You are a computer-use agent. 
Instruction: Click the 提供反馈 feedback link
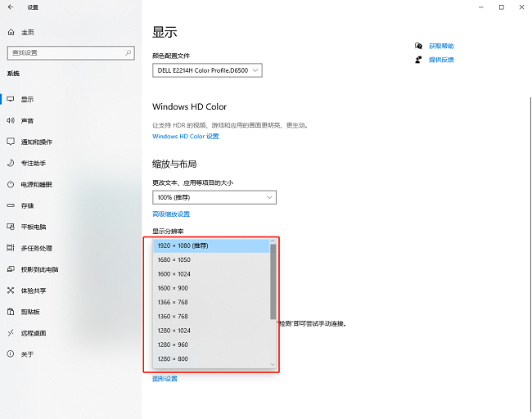[x=440, y=60]
